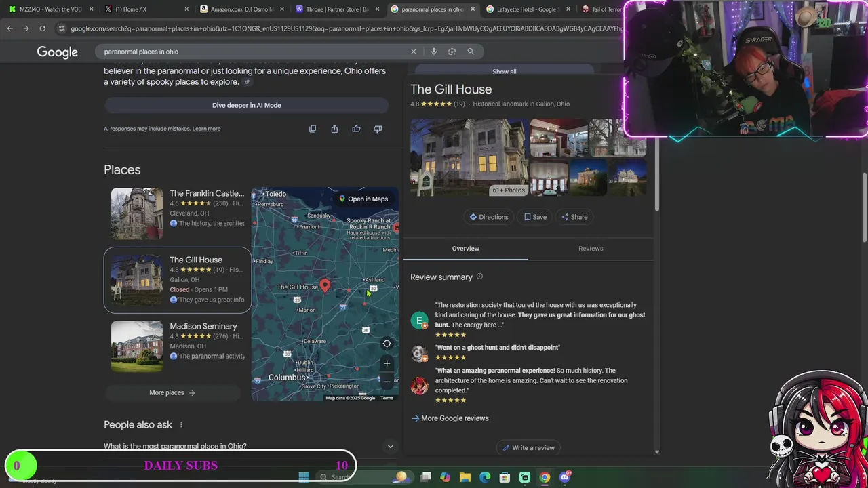This screenshot has height=488, width=868.
Task: Click The Gill House red map pin
Action: [x=325, y=286]
